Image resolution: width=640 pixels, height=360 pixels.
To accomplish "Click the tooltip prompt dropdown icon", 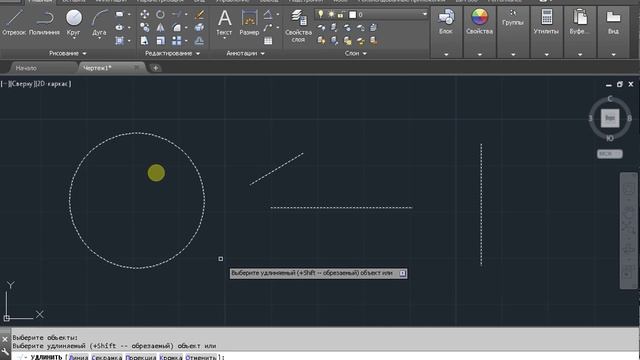I will (x=402, y=273).
